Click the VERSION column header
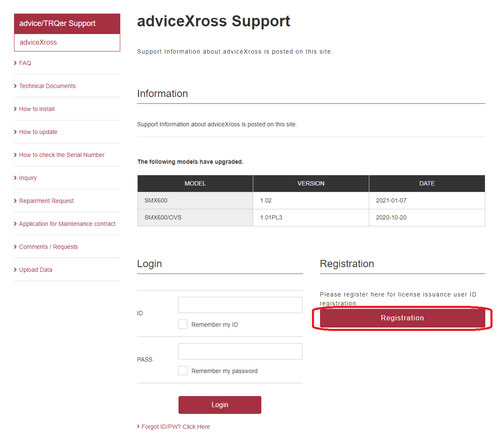 click(x=311, y=183)
